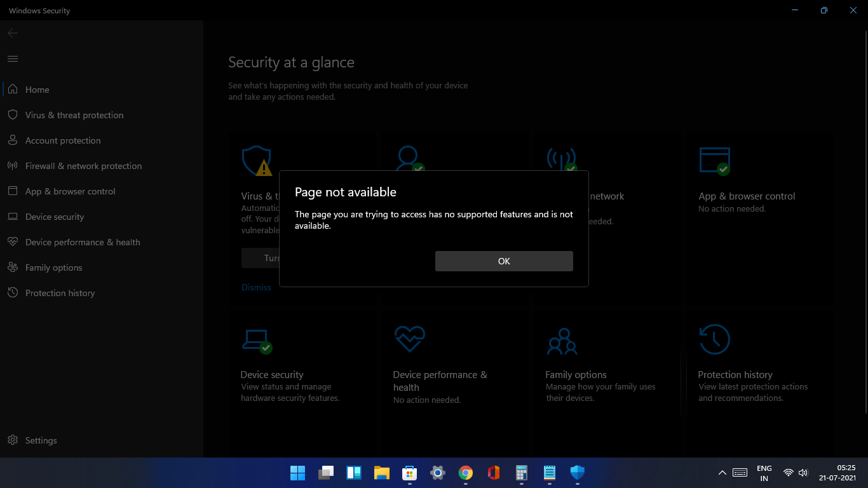This screenshot has width=868, height=488.
Task: Click the Family options sidebar icon
Action: pos(13,267)
